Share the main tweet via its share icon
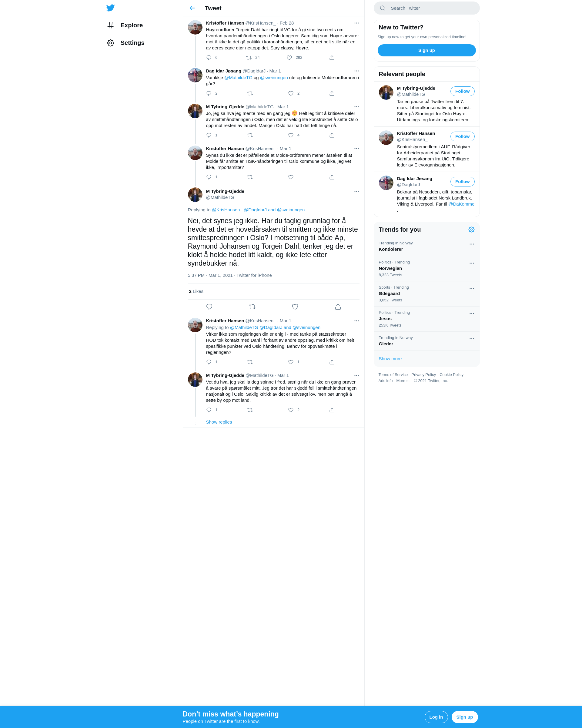582x728 pixels. 338,307
